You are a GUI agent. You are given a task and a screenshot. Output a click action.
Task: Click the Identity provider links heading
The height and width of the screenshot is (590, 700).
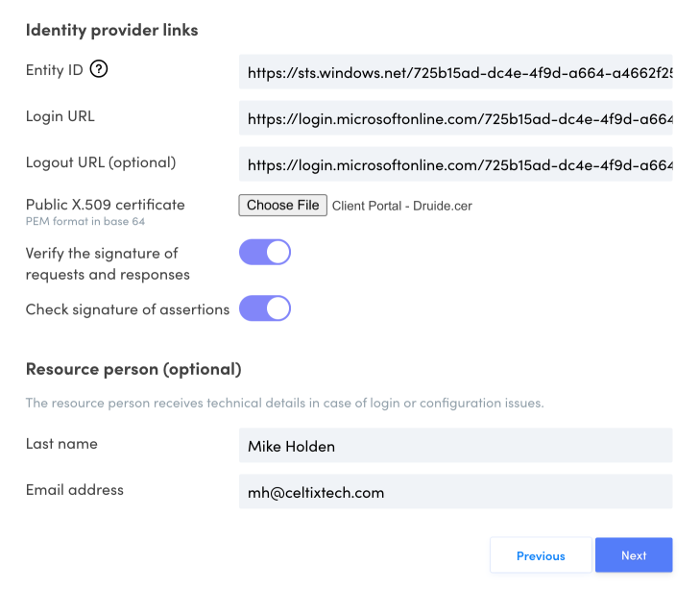[111, 30]
